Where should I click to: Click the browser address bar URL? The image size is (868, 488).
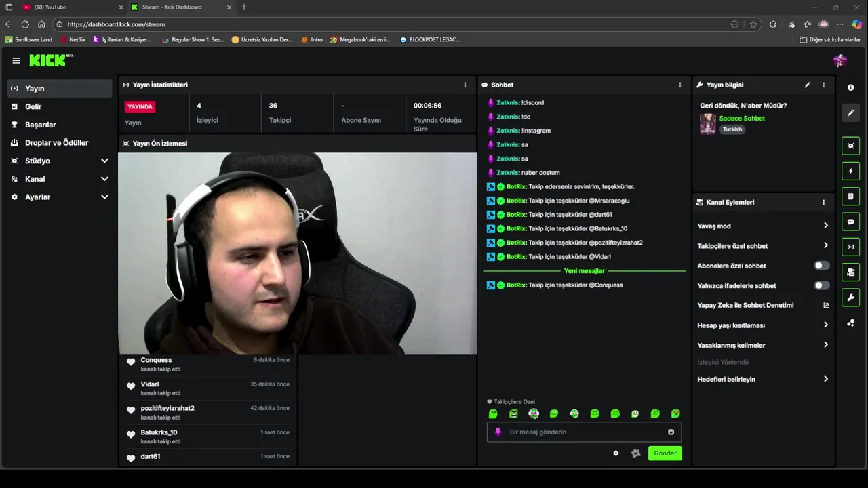[116, 24]
